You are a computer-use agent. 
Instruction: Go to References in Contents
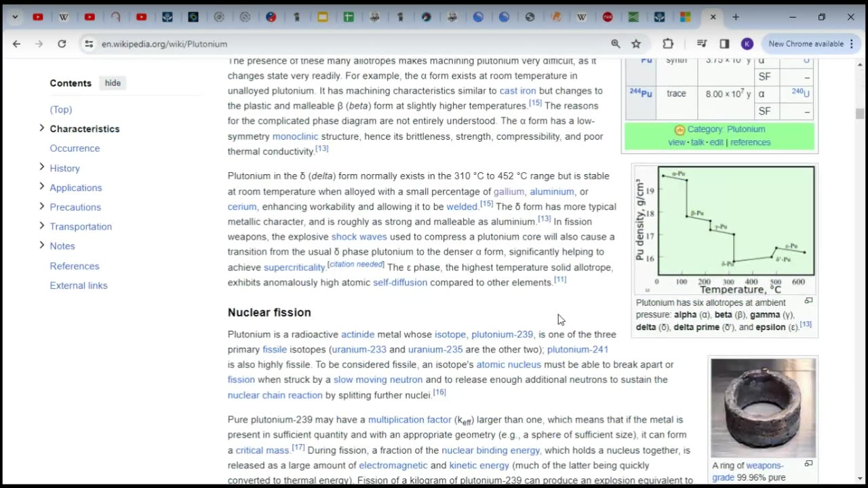point(75,266)
